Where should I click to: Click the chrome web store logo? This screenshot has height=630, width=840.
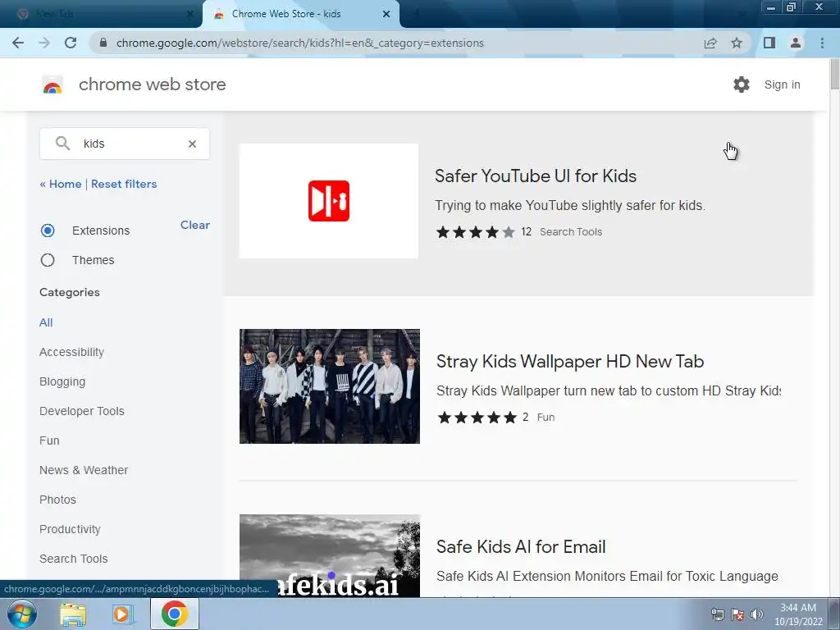(x=52, y=84)
